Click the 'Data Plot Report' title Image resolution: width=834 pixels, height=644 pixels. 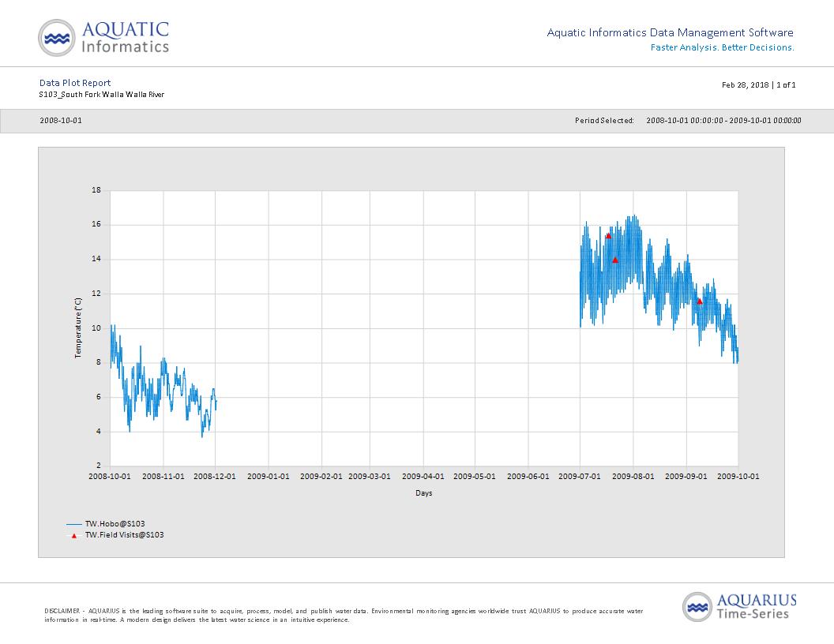[75, 83]
